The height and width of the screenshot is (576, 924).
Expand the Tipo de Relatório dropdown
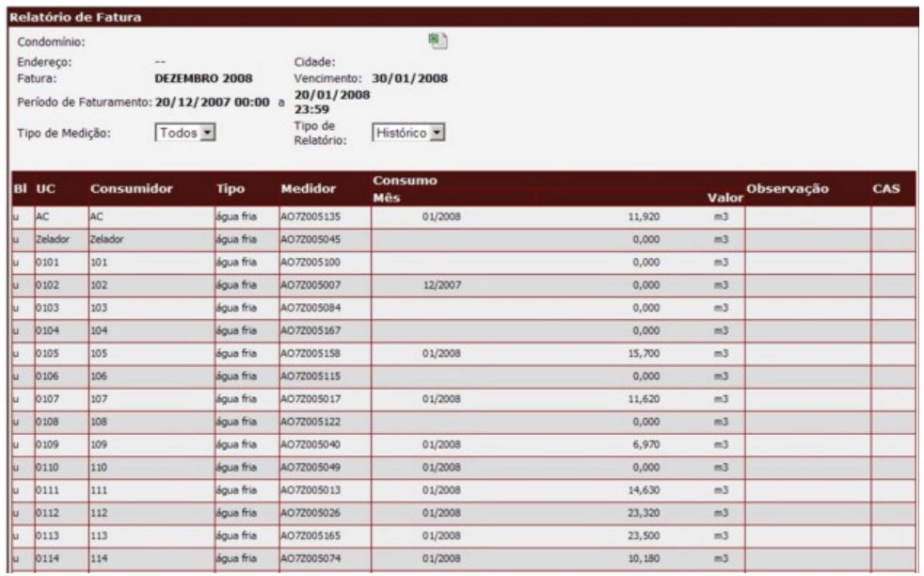407,133
